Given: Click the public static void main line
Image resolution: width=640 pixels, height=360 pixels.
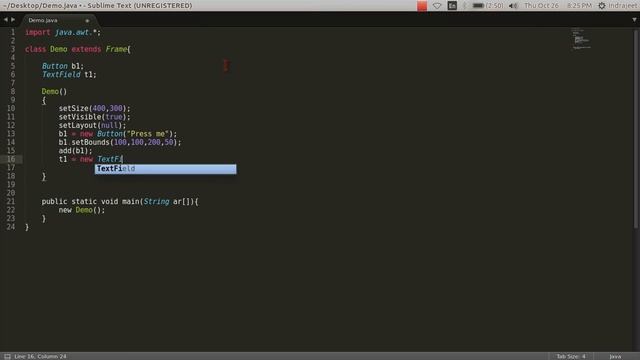Looking at the screenshot, I should tap(120, 202).
